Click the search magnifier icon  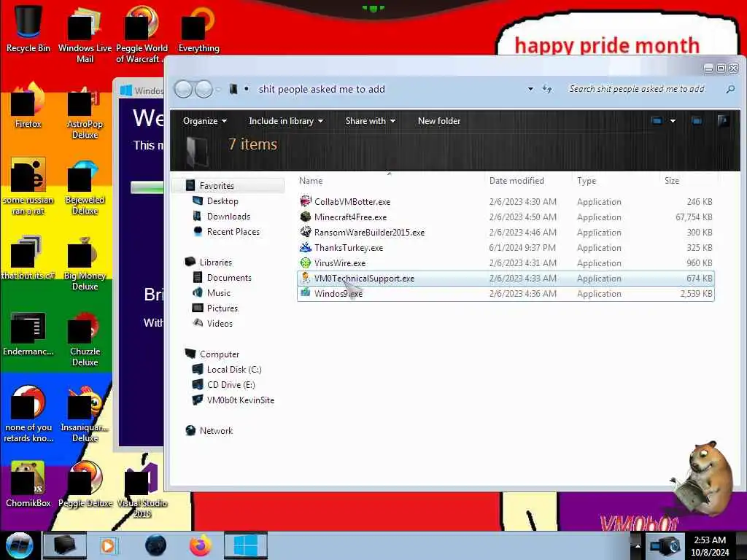point(729,89)
